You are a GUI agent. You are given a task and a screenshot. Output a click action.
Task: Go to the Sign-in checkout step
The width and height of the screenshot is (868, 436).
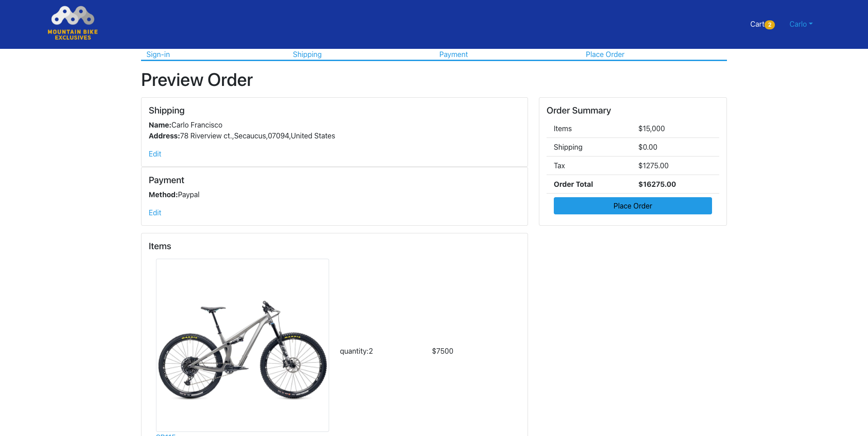pos(158,54)
